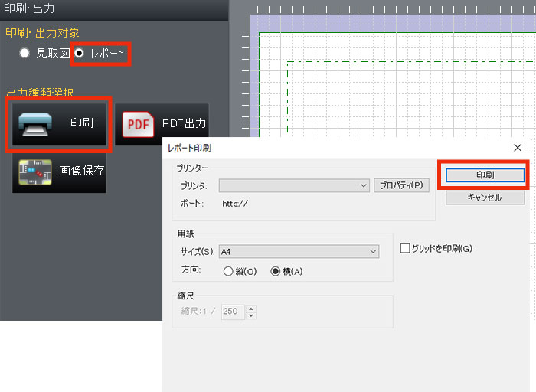536x392 pixels.
Task: Click the 印刷・出力対象 heading text
Action: point(42,33)
